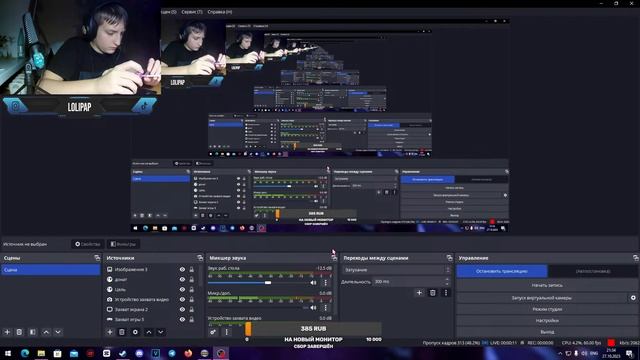Move scene up arrow in Scenes panel
Image resolution: width=640 pixels, height=360 pixels.
pyautogui.click(x=46, y=332)
